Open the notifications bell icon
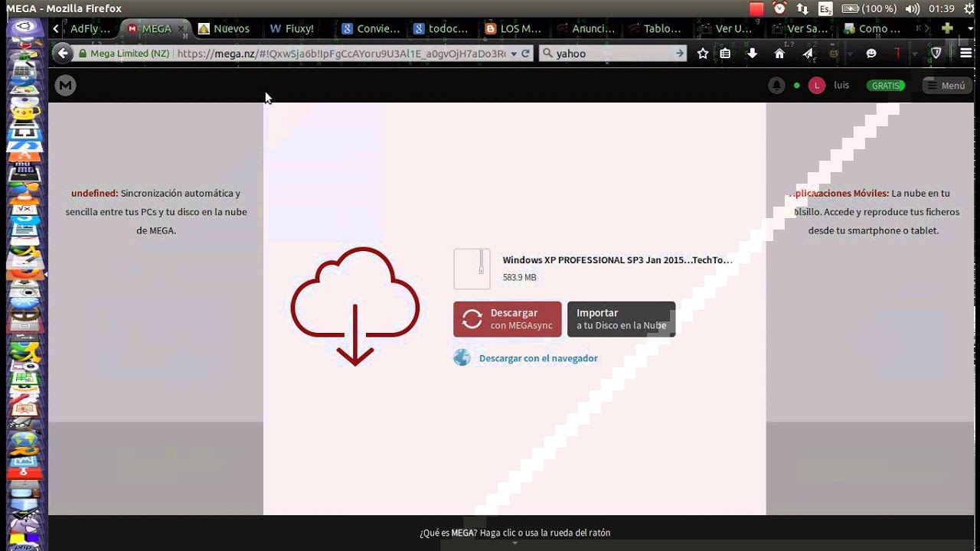 click(x=776, y=86)
